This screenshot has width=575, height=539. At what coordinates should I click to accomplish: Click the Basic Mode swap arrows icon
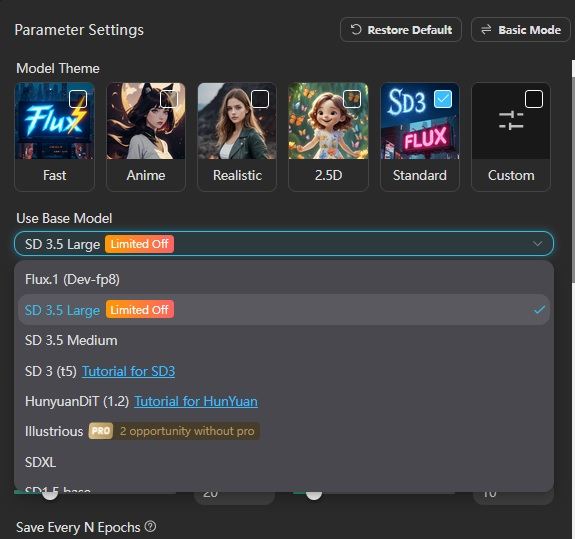click(x=486, y=29)
